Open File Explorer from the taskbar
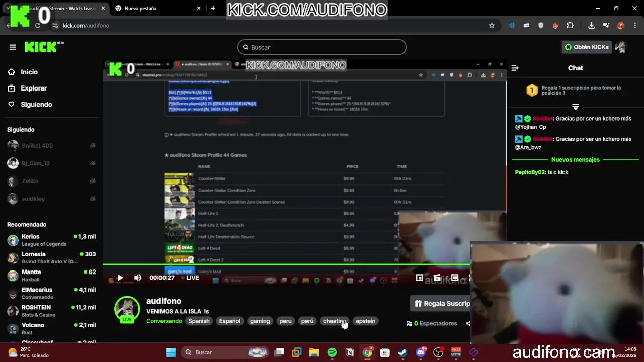 314,352
